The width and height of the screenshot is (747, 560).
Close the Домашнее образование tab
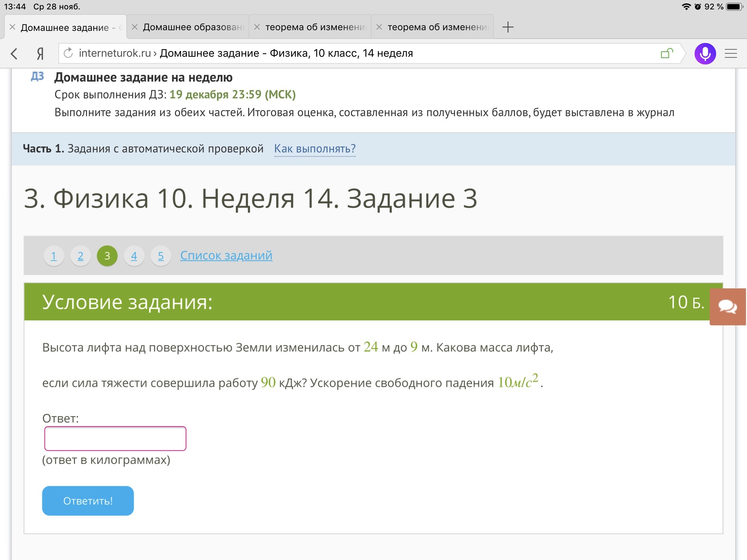tap(135, 27)
